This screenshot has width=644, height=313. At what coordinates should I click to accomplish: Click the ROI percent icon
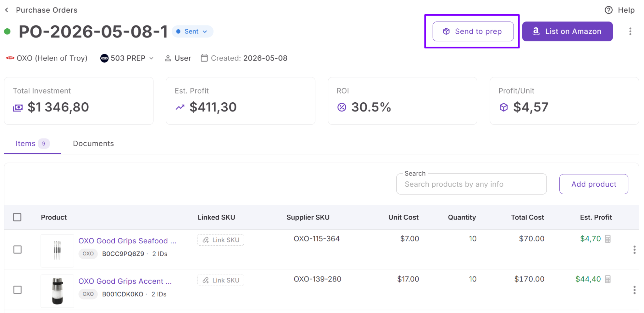pyautogui.click(x=342, y=107)
